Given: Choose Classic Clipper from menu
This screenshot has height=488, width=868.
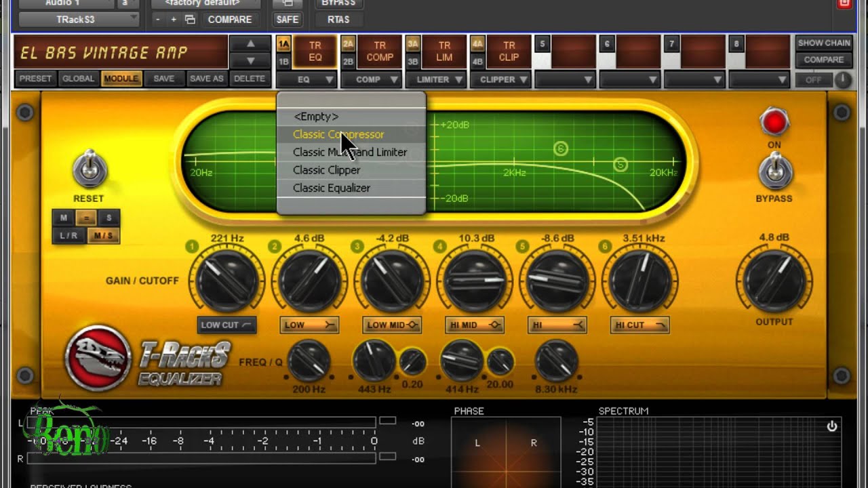Looking at the screenshot, I should click(x=351, y=170).
